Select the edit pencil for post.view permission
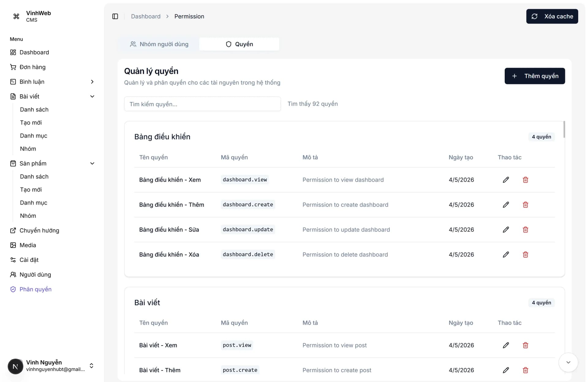588x382 pixels. (506, 345)
